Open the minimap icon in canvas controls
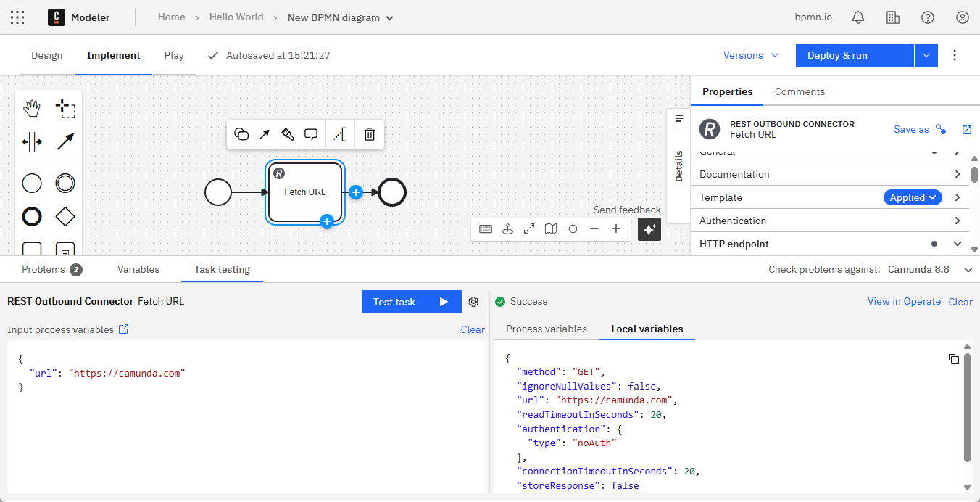Image resolution: width=980 pixels, height=502 pixels. point(550,229)
